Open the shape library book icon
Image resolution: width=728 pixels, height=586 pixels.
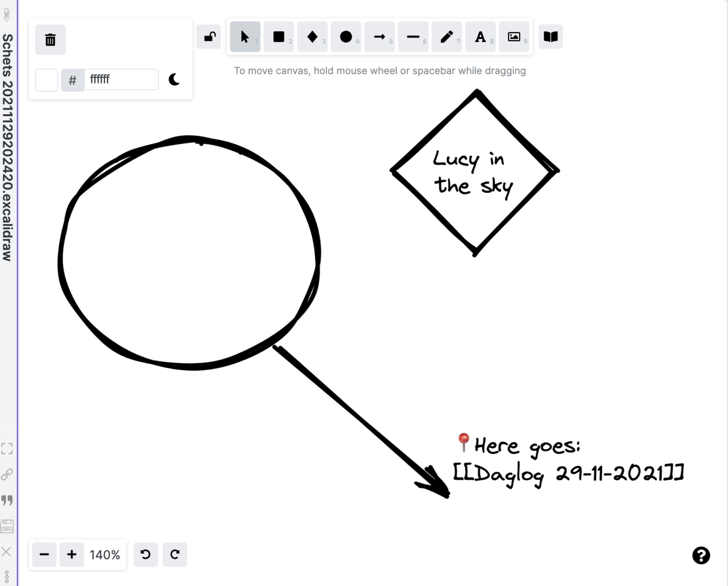tap(550, 37)
